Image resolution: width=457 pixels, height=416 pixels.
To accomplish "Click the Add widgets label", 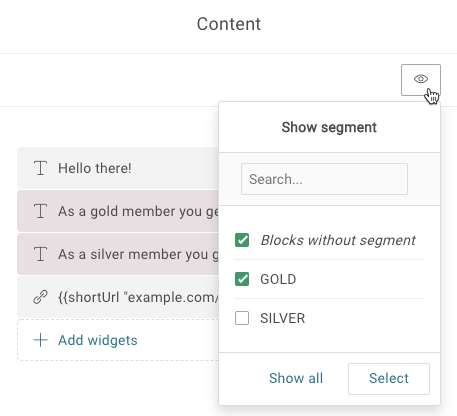I will 98,340.
